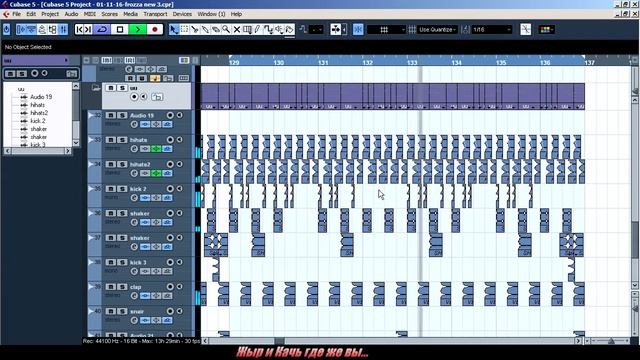Open channel settings for Audio 19 track

click(x=134, y=124)
